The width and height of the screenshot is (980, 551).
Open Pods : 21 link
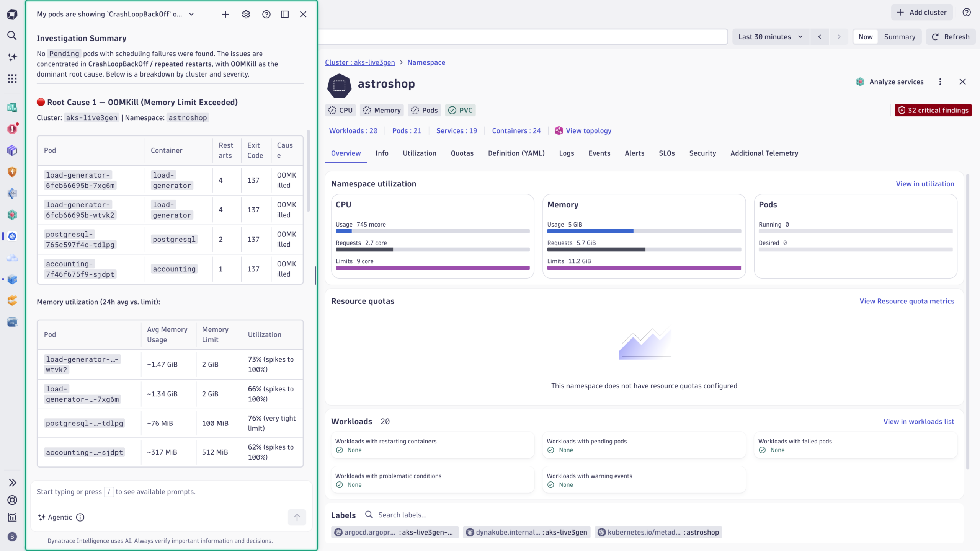click(x=407, y=131)
